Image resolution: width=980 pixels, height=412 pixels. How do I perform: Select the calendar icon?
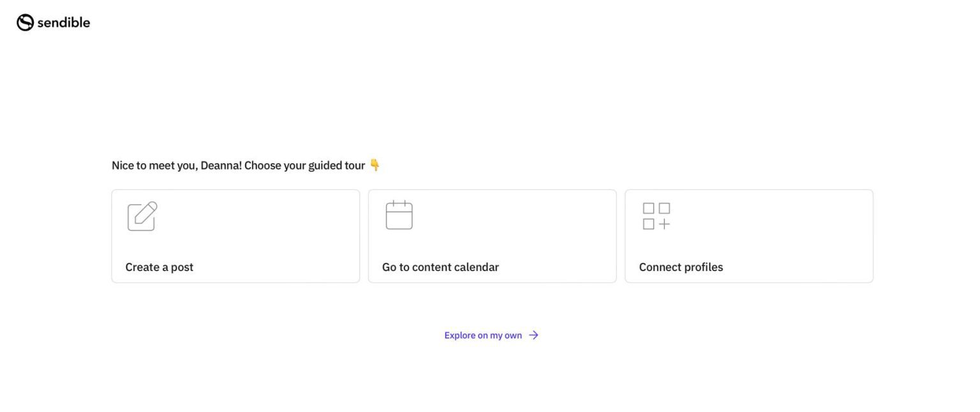click(x=399, y=215)
